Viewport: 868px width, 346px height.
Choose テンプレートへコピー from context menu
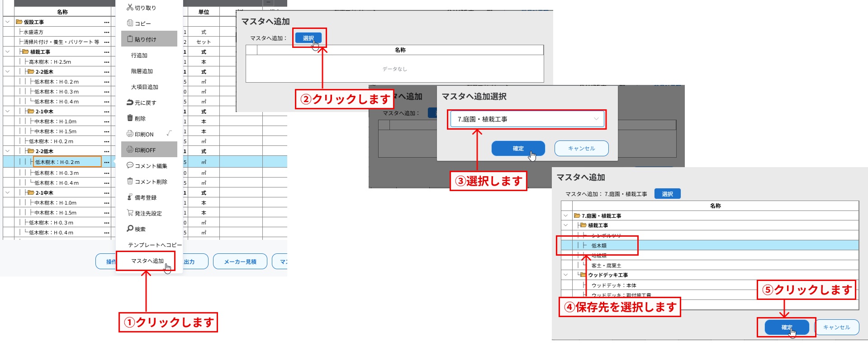pos(155,245)
